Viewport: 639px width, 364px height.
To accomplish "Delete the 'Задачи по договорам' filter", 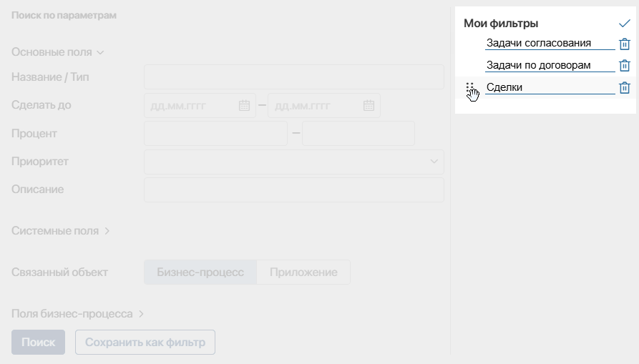I will pyautogui.click(x=624, y=65).
